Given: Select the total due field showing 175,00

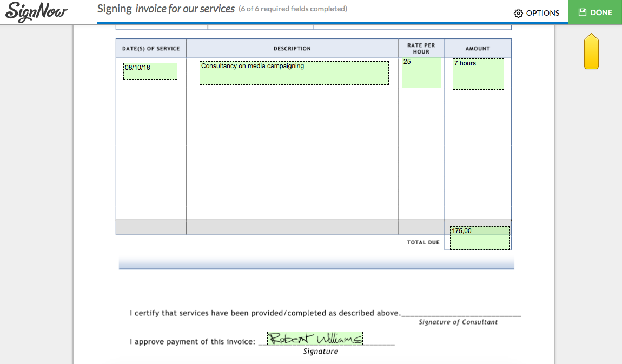Looking at the screenshot, I should (480, 238).
